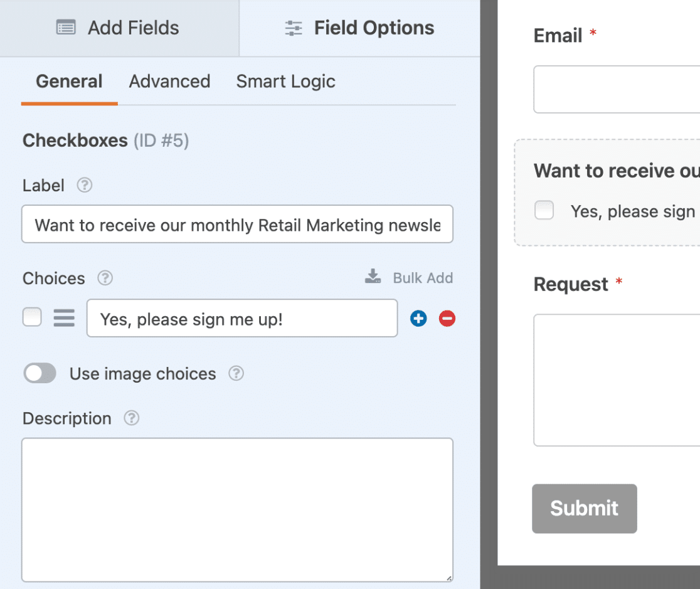The image size is (700, 589).
Task: Click the Label help question mark icon
Action: [85, 186]
